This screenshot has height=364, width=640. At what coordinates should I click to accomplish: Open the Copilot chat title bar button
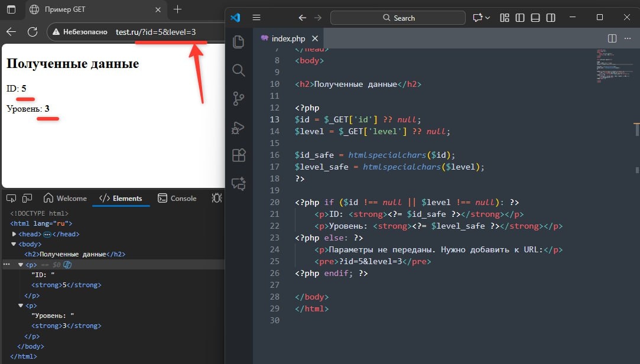pyautogui.click(x=477, y=18)
